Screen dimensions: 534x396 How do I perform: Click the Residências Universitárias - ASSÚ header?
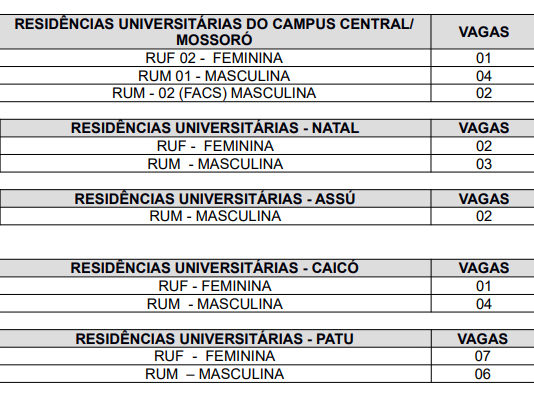(x=215, y=199)
